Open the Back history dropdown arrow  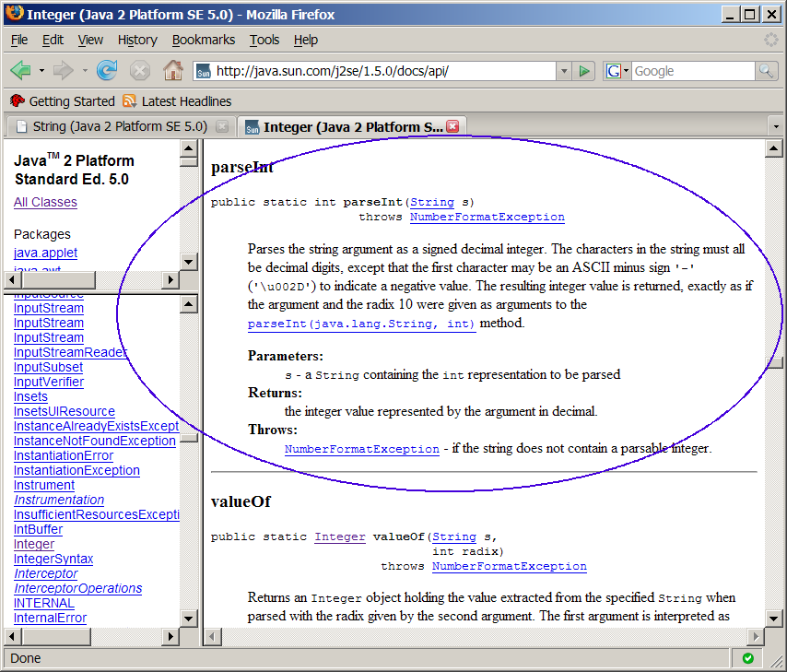point(41,71)
